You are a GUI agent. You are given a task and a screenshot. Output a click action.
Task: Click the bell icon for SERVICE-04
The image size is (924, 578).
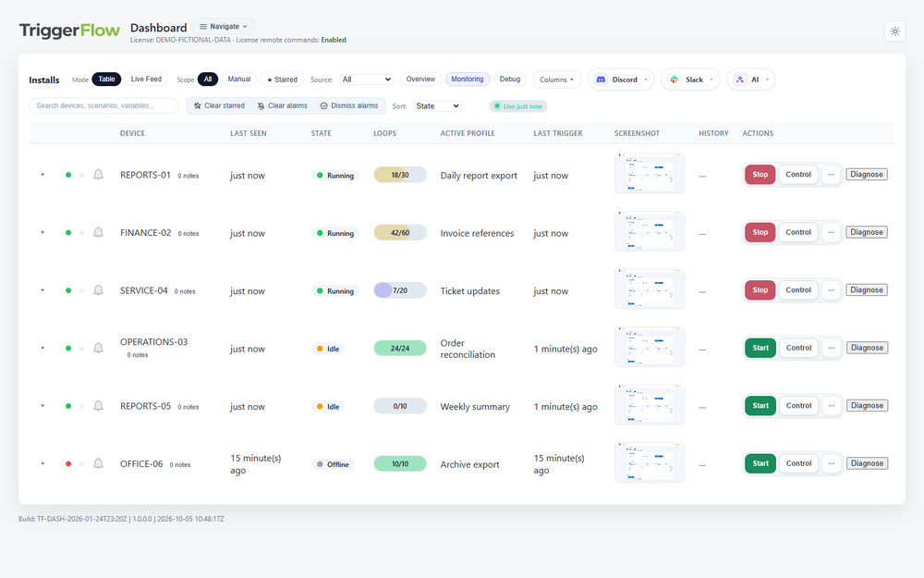tap(99, 290)
